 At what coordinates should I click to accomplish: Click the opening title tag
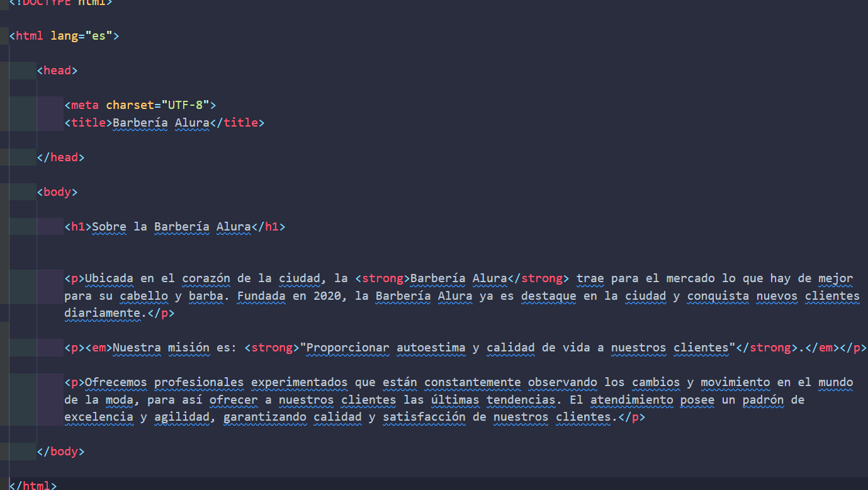click(88, 123)
